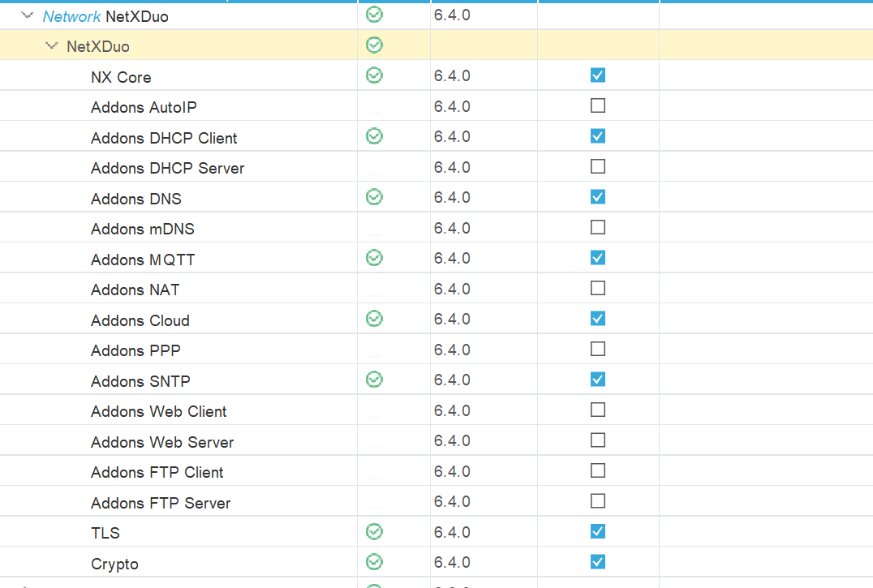
Task: Click the status icon next to Addons DHCP Client
Action: (374, 135)
